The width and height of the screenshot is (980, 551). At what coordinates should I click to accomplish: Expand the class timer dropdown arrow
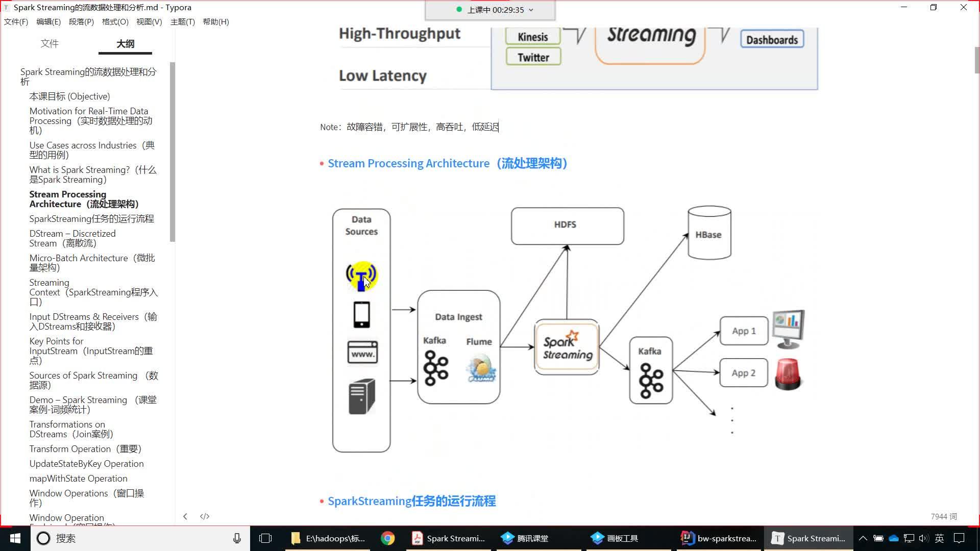tap(531, 10)
